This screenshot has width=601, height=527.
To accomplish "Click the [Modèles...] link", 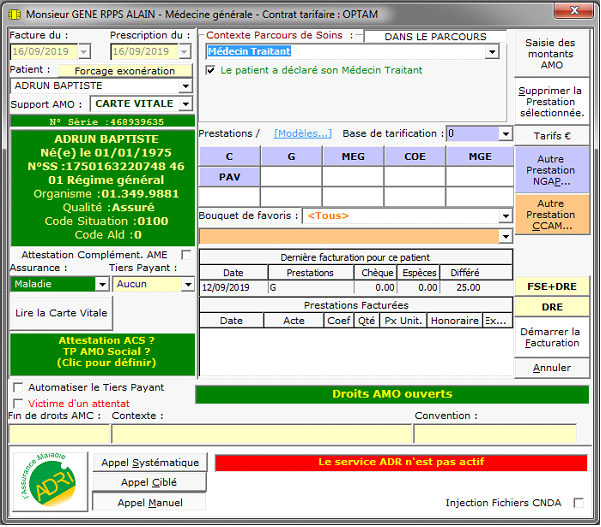I will pyautogui.click(x=302, y=134).
